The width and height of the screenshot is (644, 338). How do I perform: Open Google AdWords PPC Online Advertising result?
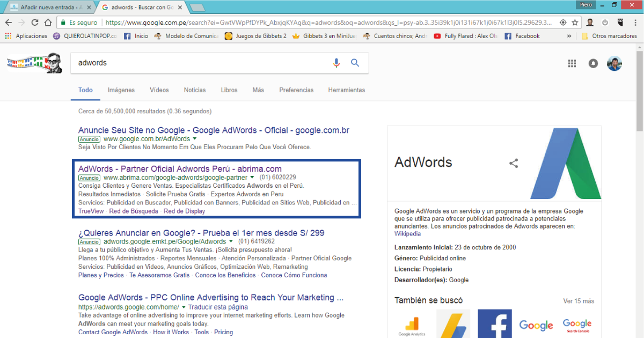tap(211, 298)
